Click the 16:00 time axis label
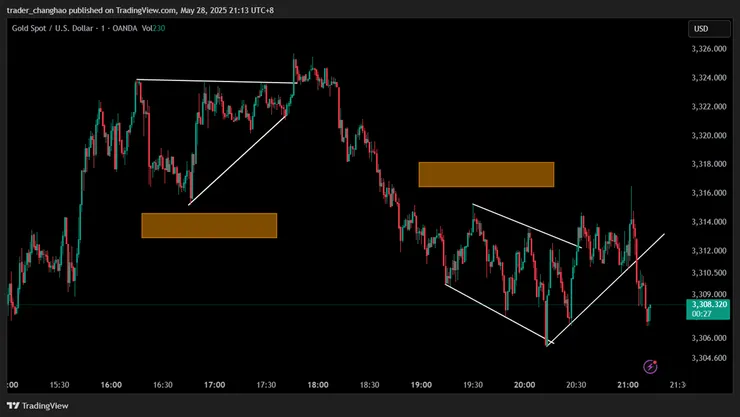The width and height of the screenshot is (740, 417). point(111,385)
